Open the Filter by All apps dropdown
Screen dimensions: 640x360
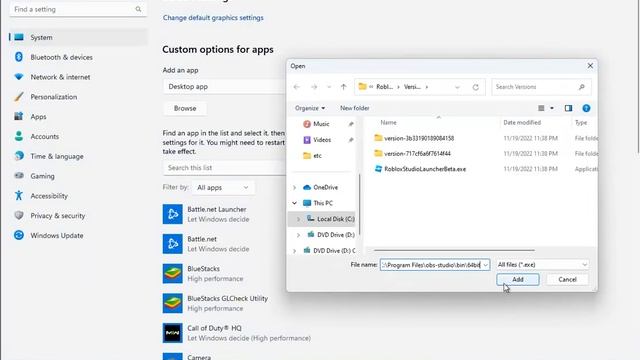click(223, 187)
